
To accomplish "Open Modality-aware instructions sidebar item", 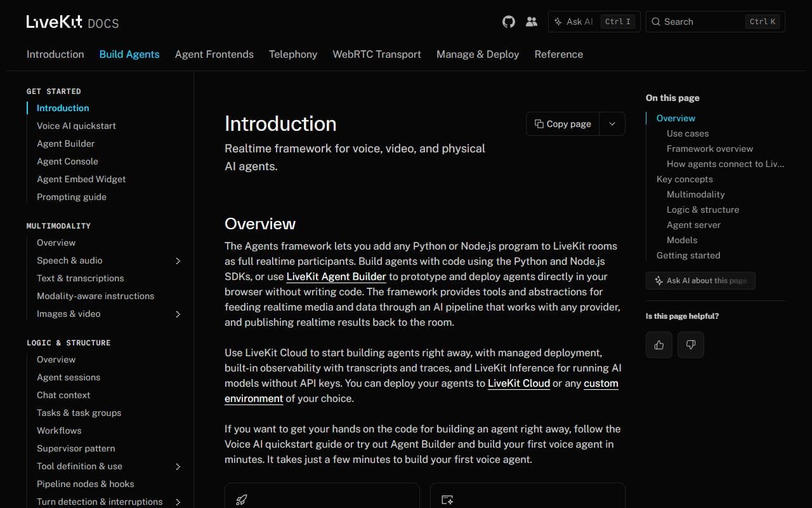I will pos(95,296).
